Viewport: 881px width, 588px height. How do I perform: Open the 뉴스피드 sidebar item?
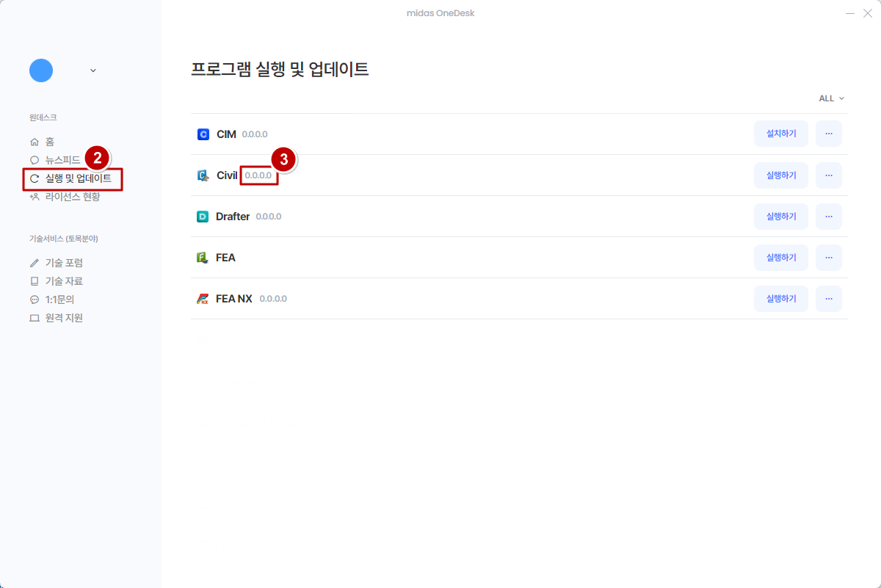click(x=63, y=160)
